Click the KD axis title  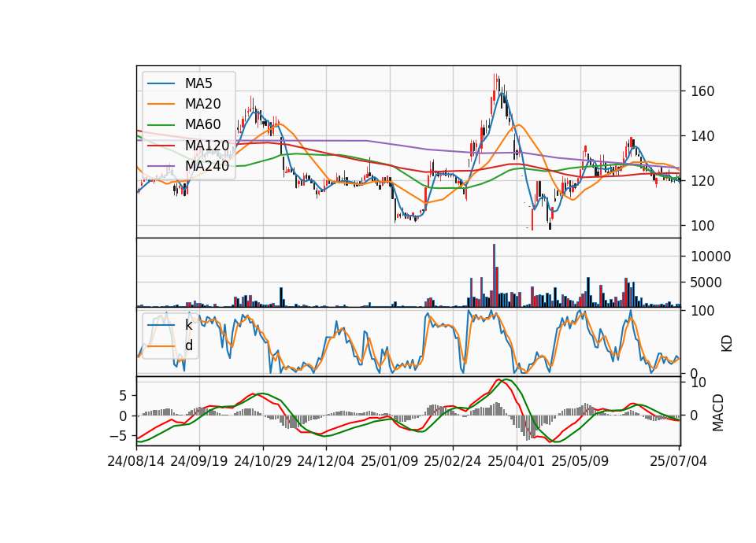[x=727, y=344]
